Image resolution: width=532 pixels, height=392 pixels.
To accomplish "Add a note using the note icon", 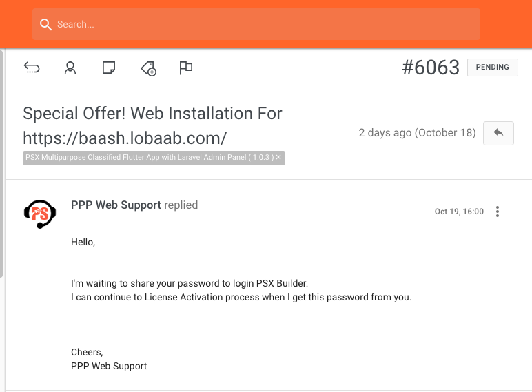I will click(x=109, y=68).
